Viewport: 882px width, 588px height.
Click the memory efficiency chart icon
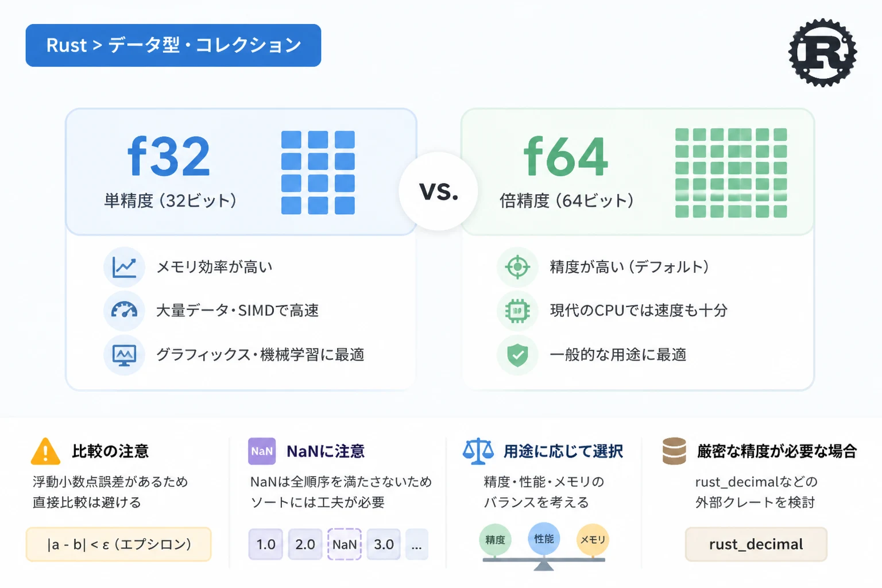(124, 267)
